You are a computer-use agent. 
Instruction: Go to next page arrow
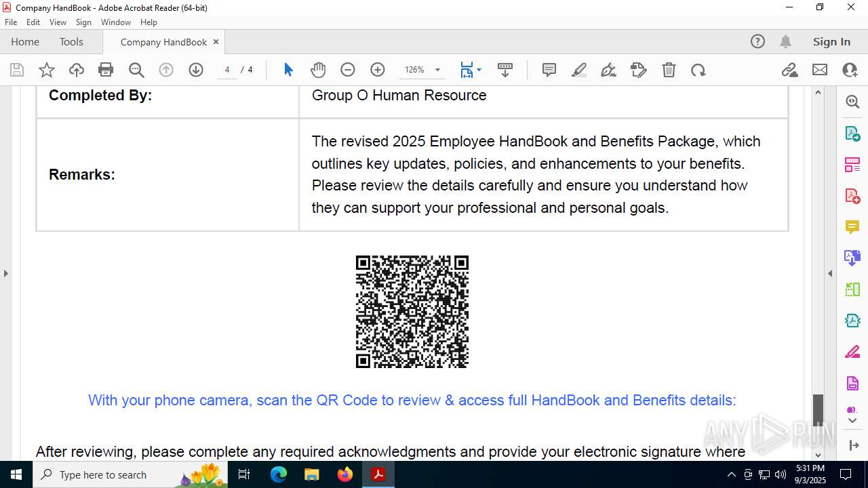pos(196,70)
